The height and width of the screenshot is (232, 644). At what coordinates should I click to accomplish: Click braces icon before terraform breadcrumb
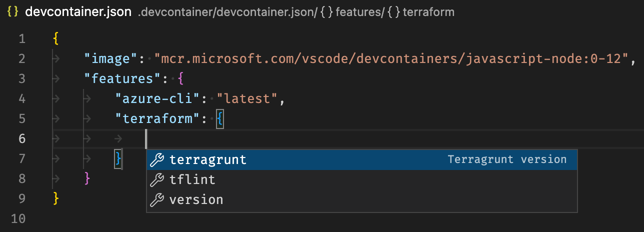point(393,12)
